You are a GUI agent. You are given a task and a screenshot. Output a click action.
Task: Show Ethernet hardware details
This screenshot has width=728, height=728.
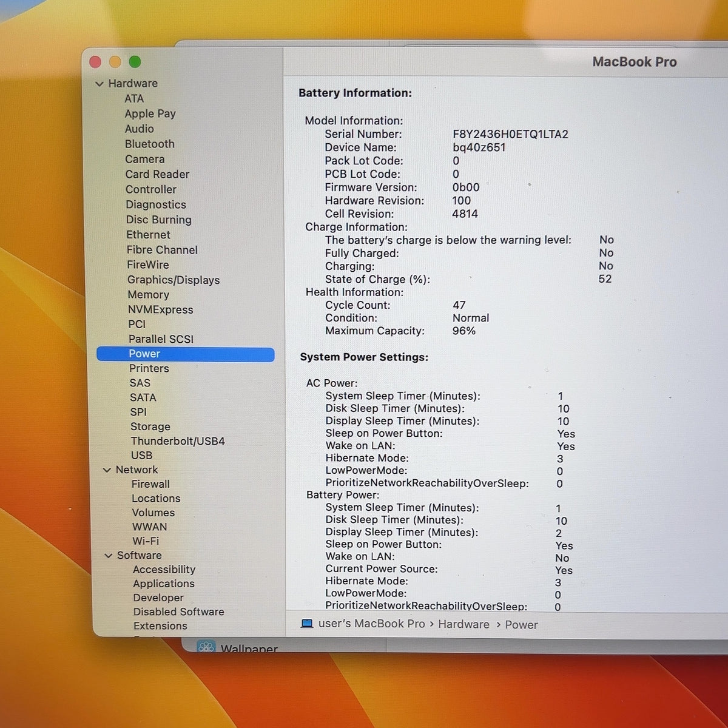149,235
